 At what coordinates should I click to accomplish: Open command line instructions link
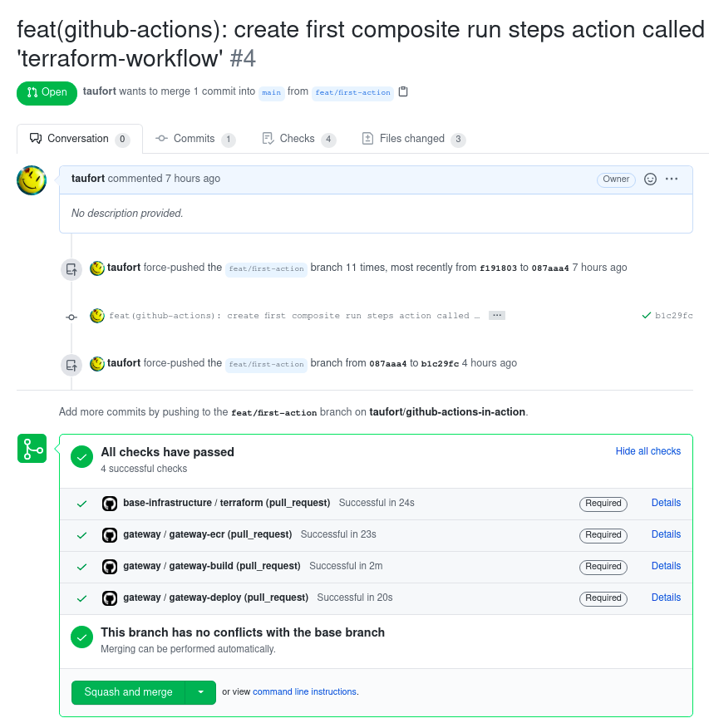click(x=304, y=691)
